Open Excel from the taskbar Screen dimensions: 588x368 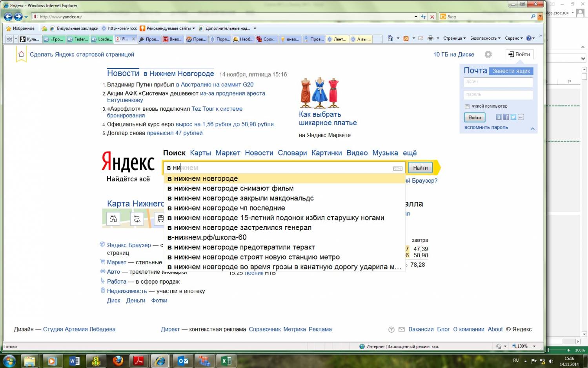pyautogui.click(x=226, y=361)
